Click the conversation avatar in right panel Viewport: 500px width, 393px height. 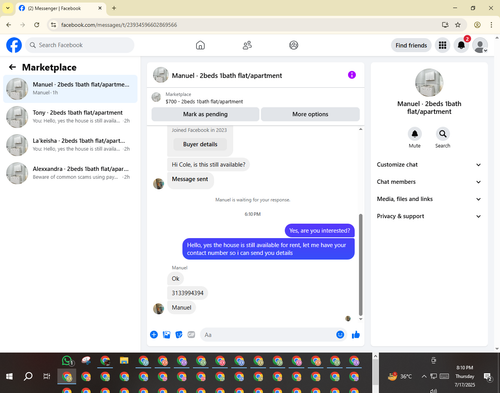point(429,83)
